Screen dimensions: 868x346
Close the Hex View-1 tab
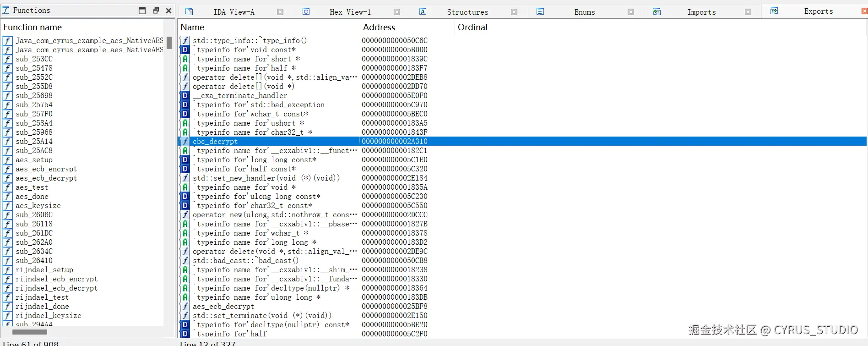pos(397,12)
